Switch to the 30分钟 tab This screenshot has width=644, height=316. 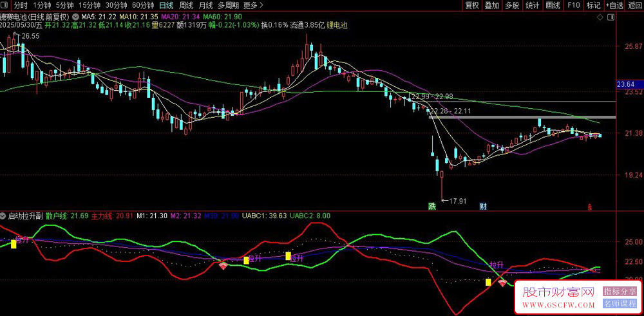pyautogui.click(x=116, y=5)
